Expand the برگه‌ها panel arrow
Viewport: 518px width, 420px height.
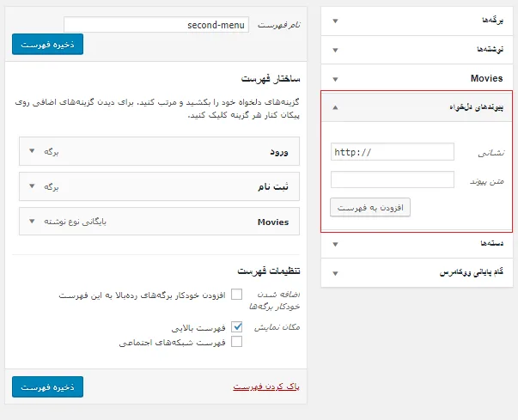pyautogui.click(x=335, y=21)
